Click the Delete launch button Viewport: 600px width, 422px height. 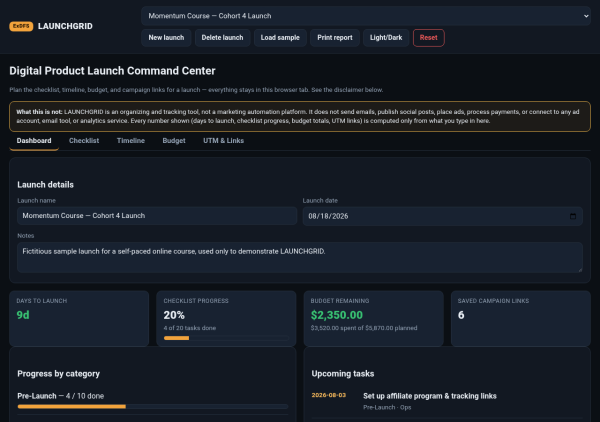click(222, 38)
